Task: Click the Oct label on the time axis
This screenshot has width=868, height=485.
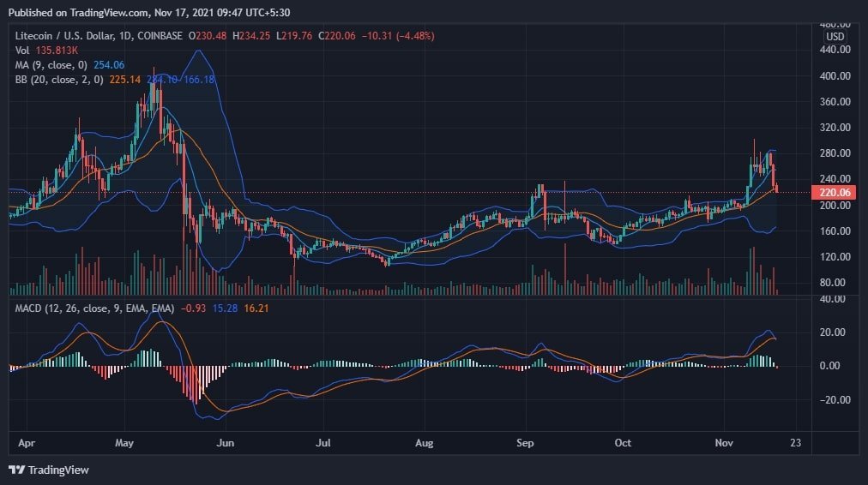Action: (x=623, y=443)
